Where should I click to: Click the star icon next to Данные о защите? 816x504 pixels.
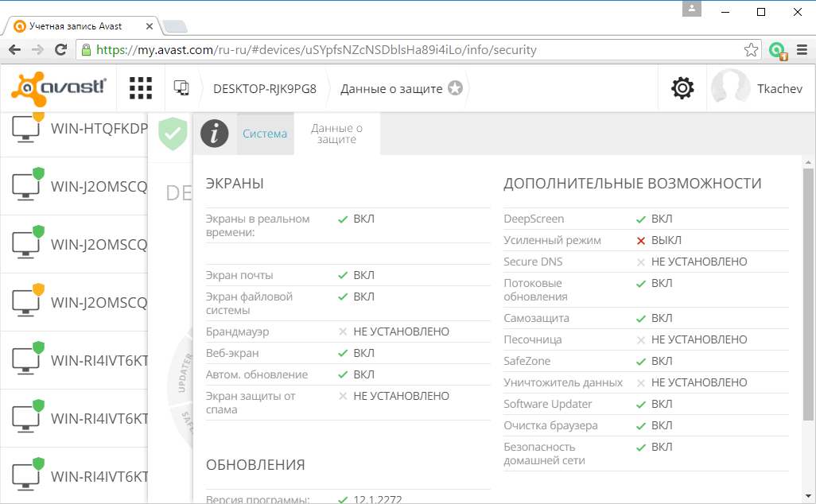[454, 89]
